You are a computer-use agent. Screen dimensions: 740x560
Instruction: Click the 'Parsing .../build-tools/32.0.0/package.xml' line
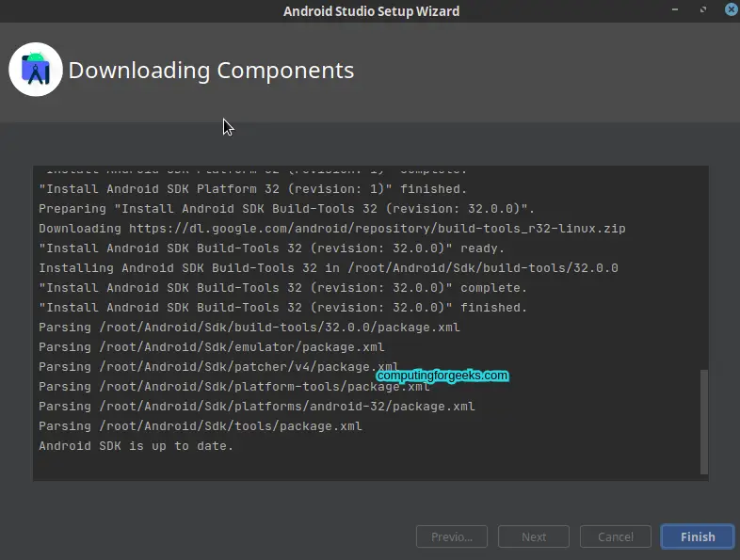click(249, 327)
